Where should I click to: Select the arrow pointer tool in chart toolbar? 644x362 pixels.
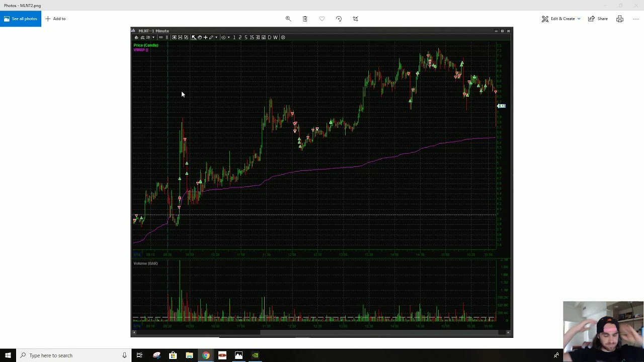[194, 37]
